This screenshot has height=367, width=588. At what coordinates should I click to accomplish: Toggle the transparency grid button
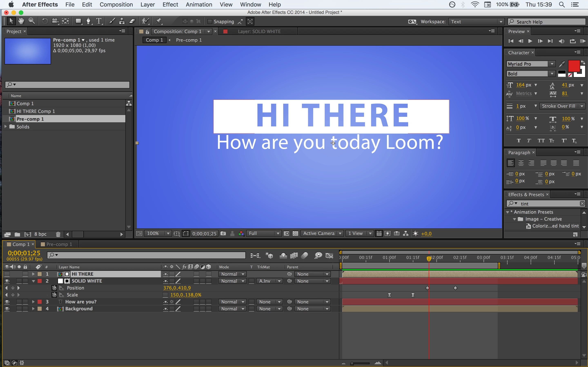(295, 233)
